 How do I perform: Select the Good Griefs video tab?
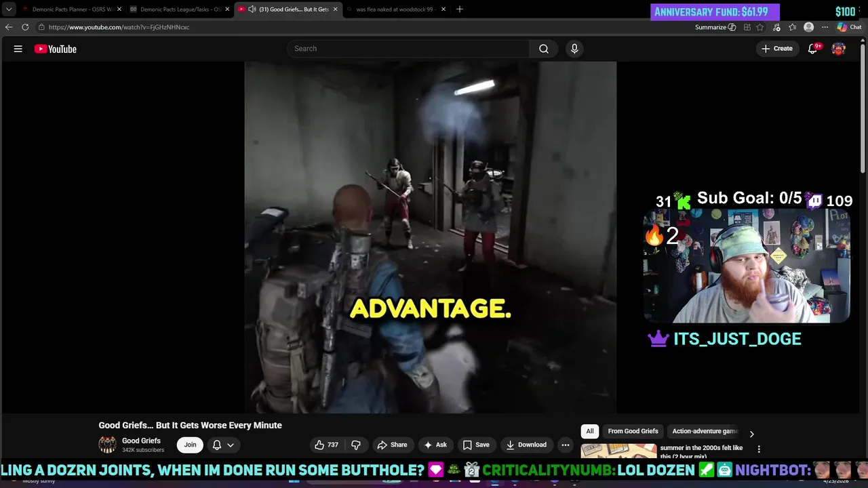[288, 9]
